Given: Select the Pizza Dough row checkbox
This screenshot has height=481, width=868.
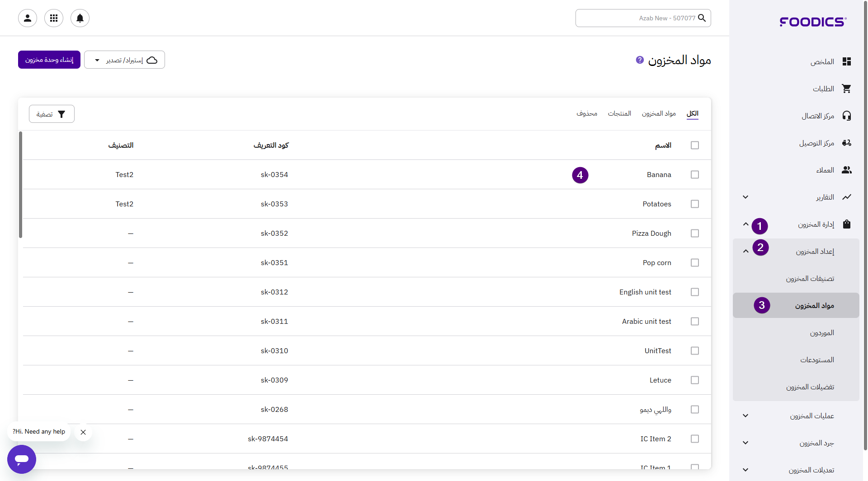Looking at the screenshot, I should point(695,233).
